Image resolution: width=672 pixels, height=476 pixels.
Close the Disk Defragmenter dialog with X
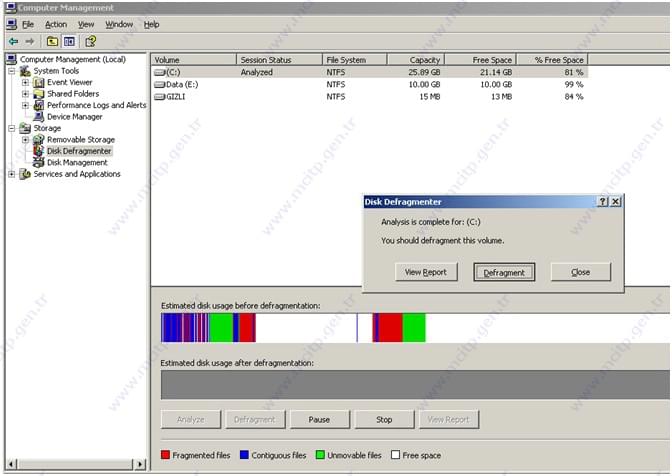click(616, 201)
